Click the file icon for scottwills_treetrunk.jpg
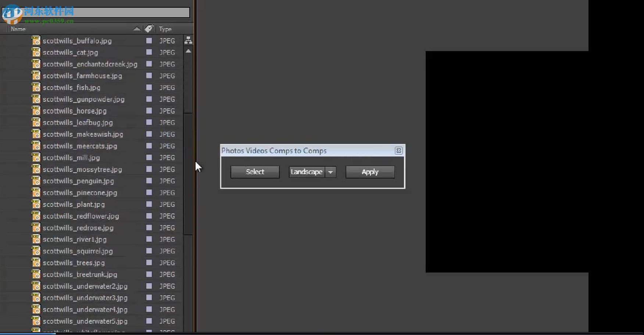The width and height of the screenshot is (644, 335). click(36, 274)
